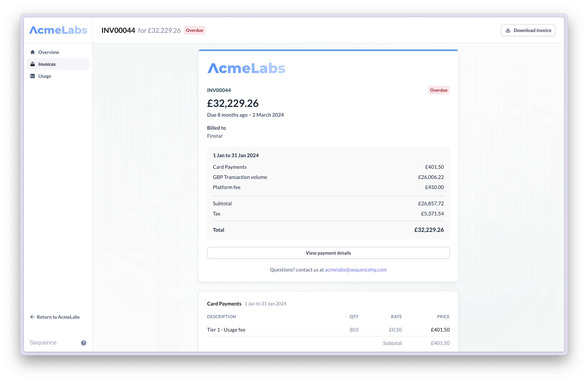
Task: Click the grey £401.50 table subtotal value
Action: pos(440,343)
